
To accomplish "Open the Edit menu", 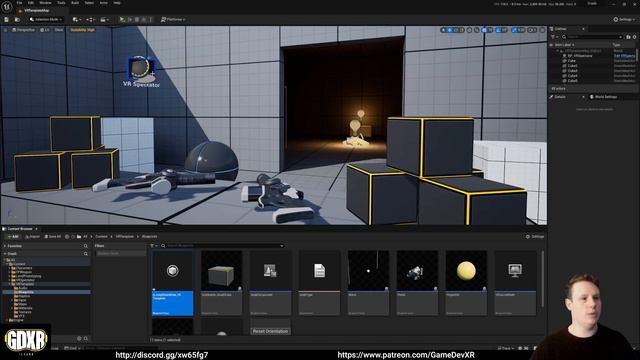I will point(31,3).
